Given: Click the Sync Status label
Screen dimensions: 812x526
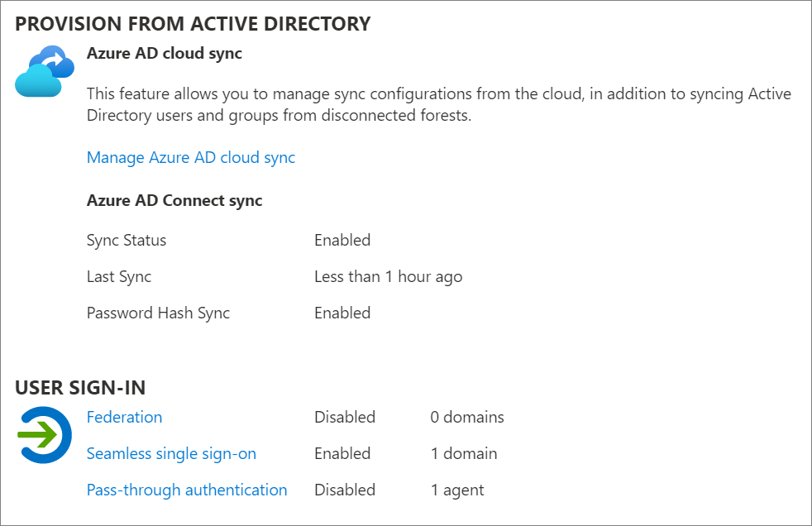Looking at the screenshot, I should click(x=127, y=240).
